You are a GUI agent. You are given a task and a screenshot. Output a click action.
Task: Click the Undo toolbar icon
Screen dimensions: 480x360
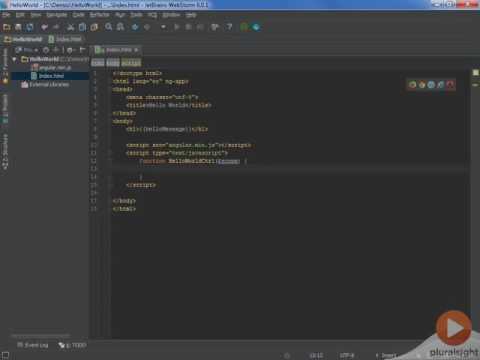pos(44,27)
